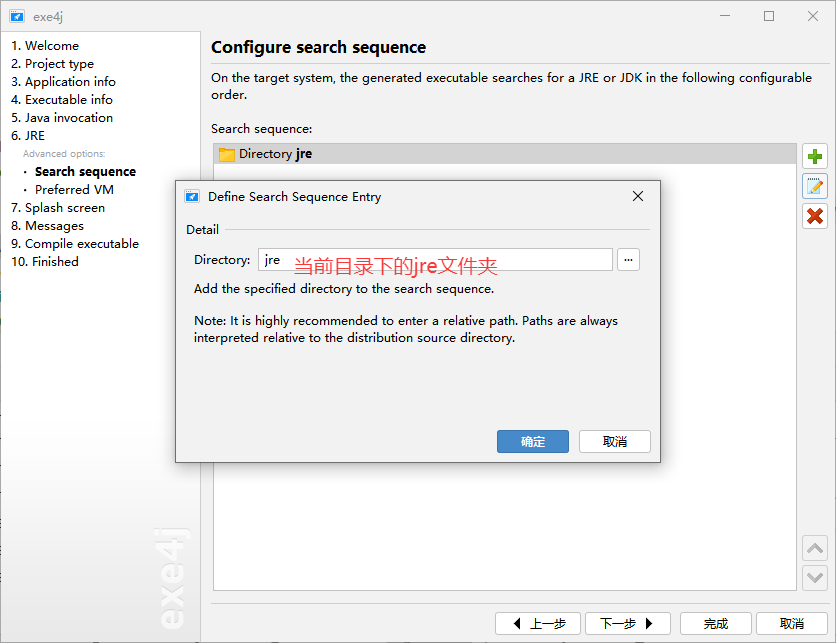836x643 pixels.
Task: Open step 5. Java invocation
Action: (62, 117)
